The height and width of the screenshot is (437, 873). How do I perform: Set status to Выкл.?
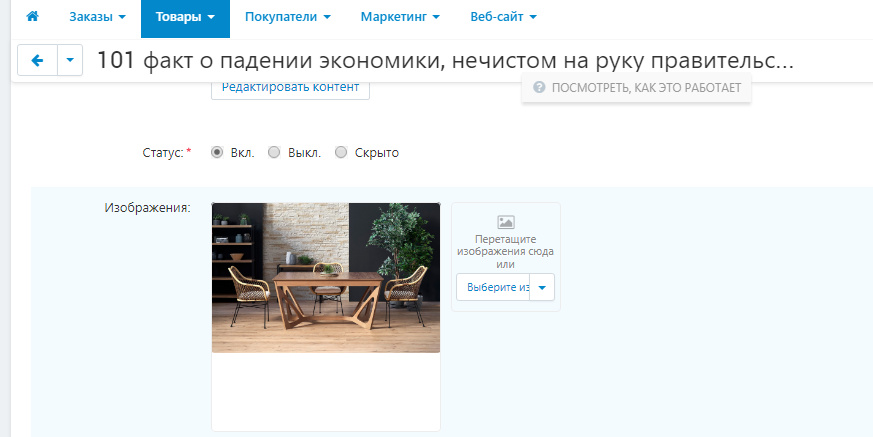(x=274, y=153)
